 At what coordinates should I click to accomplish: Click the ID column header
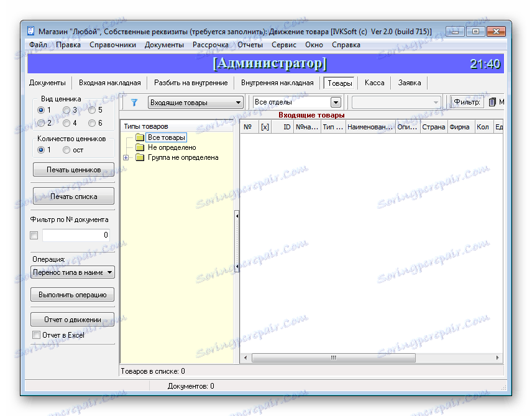click(283, 127)
